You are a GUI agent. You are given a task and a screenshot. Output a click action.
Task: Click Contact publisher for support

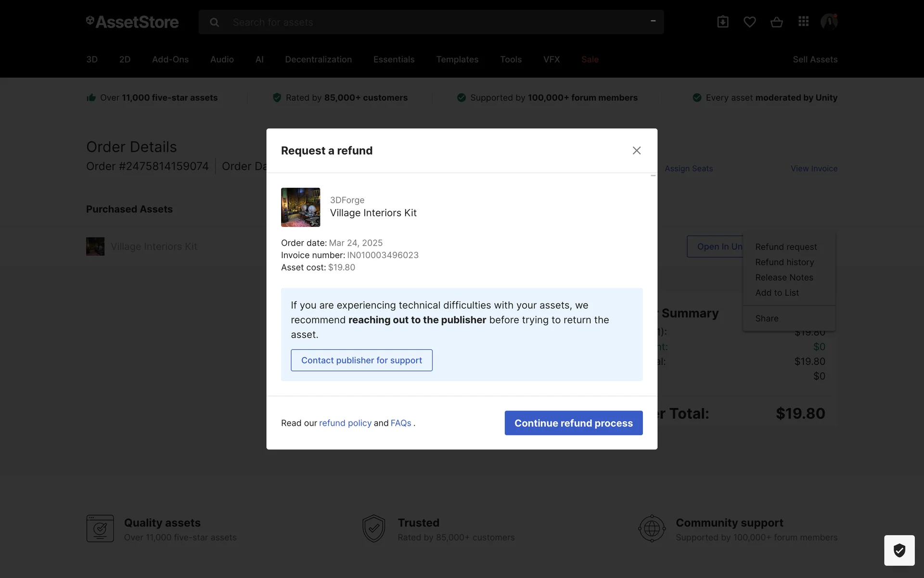point(361,360)
